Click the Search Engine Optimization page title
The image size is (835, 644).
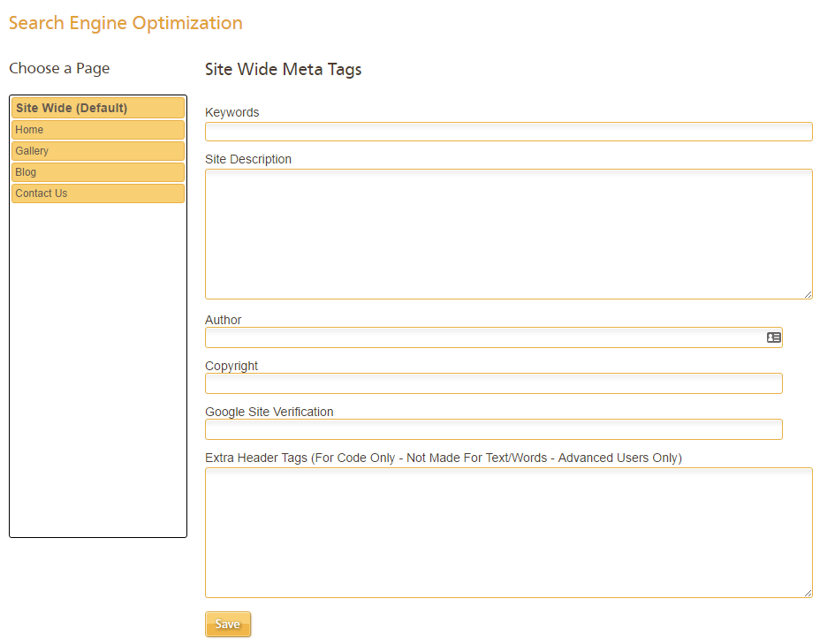coord(125,23)
